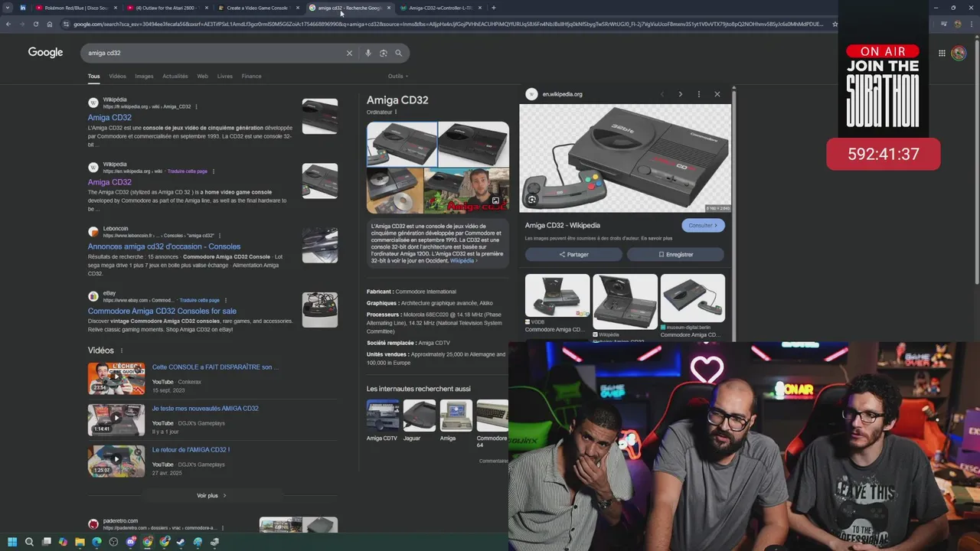Open a new browser tab

point(493,8)
